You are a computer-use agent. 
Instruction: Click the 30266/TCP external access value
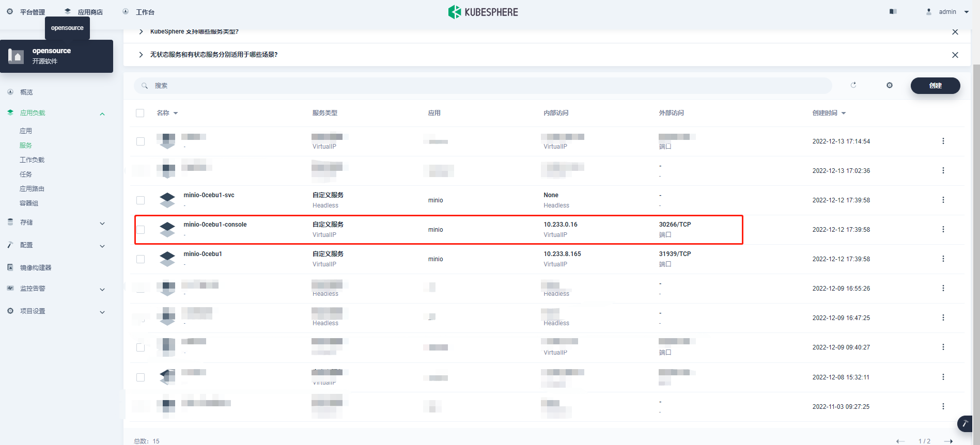(x=675, y=225)
